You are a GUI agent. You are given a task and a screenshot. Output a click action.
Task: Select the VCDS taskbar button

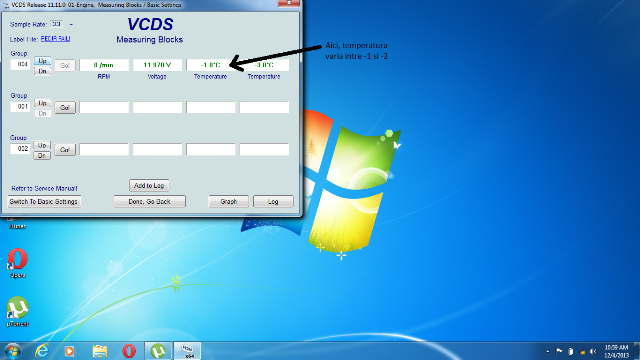(187, 351)
